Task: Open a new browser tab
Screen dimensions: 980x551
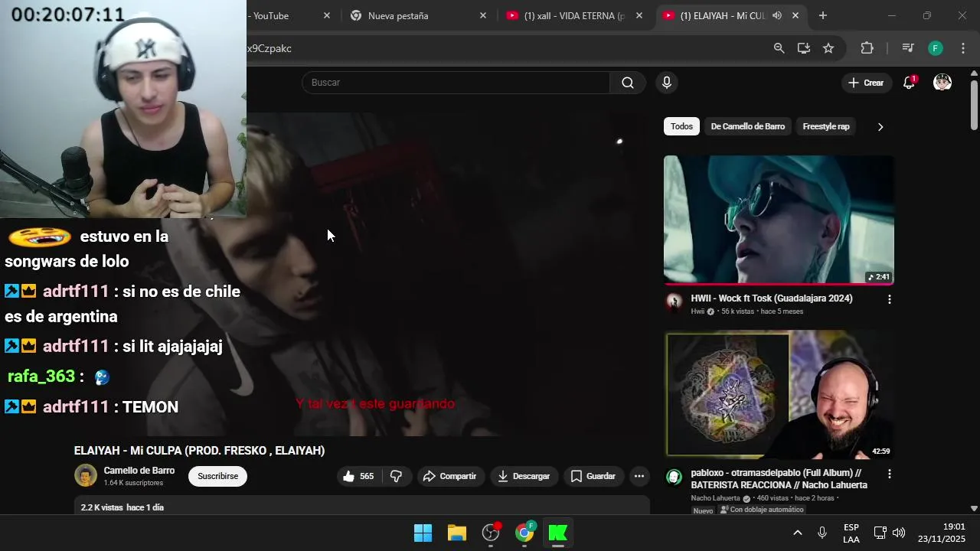Action: click(x=823, y=15)
